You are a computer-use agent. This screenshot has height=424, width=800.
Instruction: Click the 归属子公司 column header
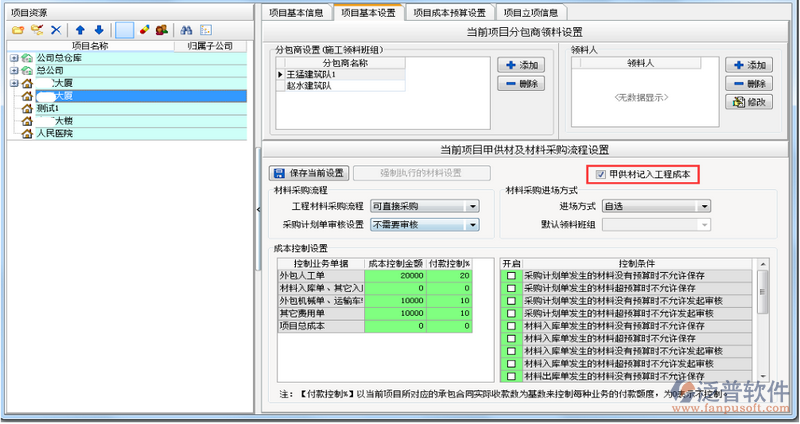pos(210,46)
